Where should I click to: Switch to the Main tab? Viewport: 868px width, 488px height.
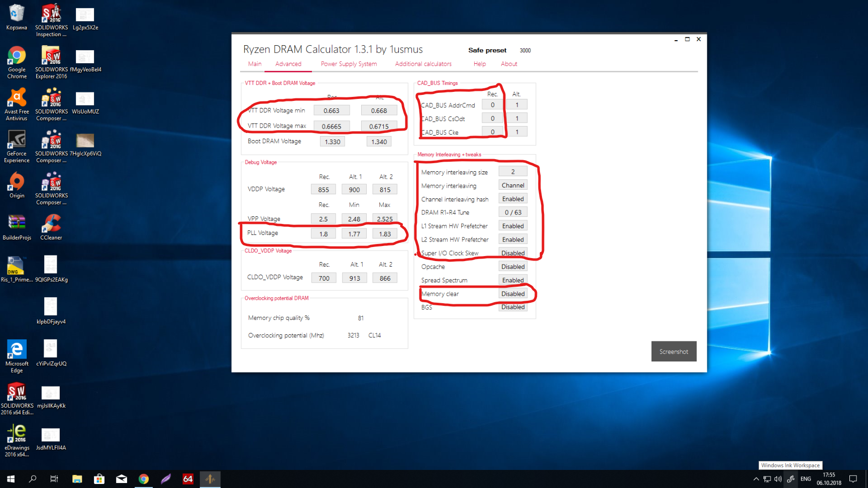[x=255, y=64]
